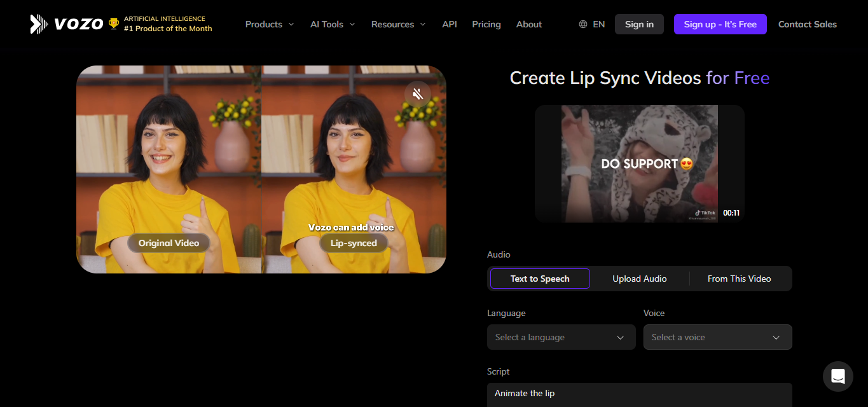Open the About page
This screenshot has width=868, height=407.
[528, 24]
